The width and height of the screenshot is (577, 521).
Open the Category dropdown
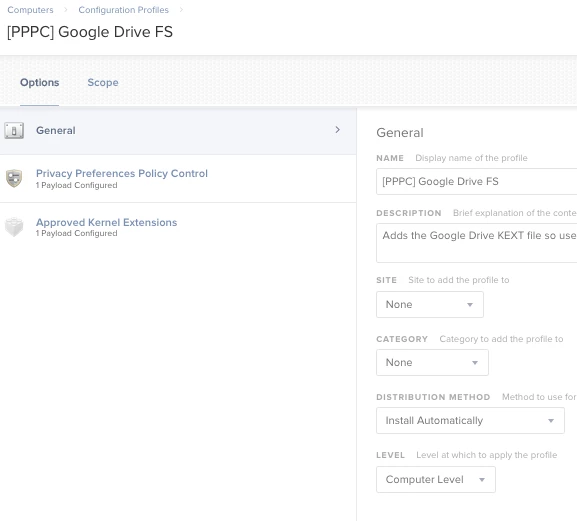tap(432, 362)
